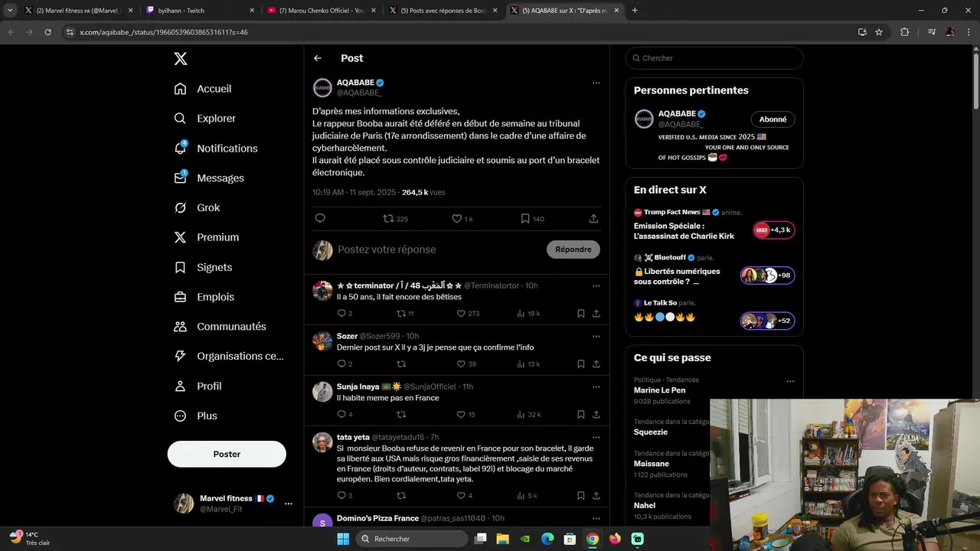Open Communautés in sidebar
The image size is (980, 551).
[x=220, y=327]
